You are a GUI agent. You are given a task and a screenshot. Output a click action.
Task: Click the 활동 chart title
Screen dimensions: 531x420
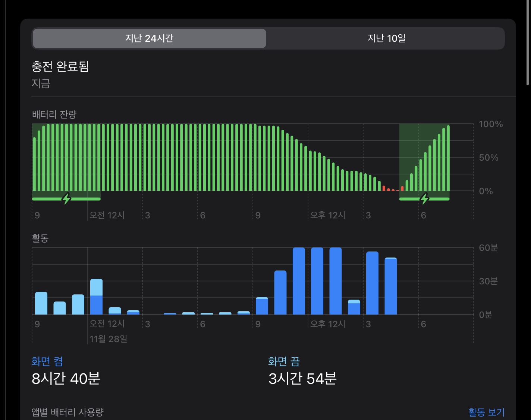click(40, 238)
